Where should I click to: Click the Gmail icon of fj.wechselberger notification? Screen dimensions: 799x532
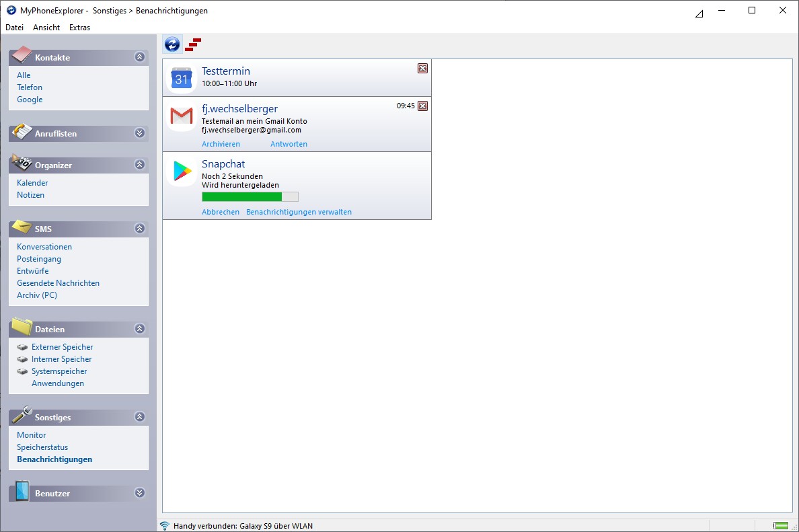pyautogui.click(x=182, y=116)
